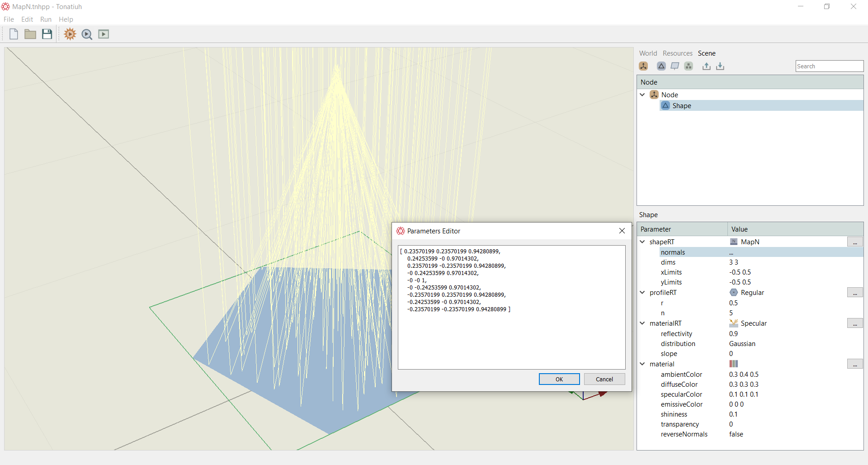Click the New file toolbar icon

pos(14,34)
